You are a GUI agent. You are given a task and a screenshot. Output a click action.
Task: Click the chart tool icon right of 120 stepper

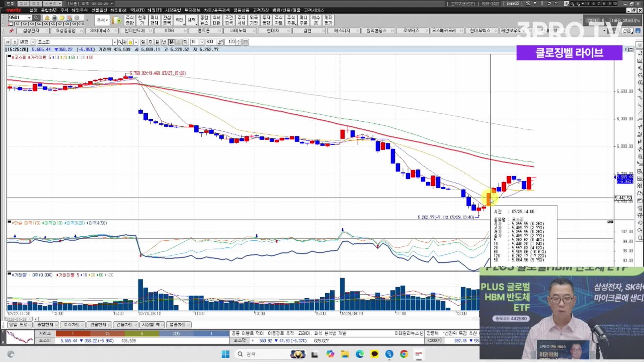pos(246,42)
